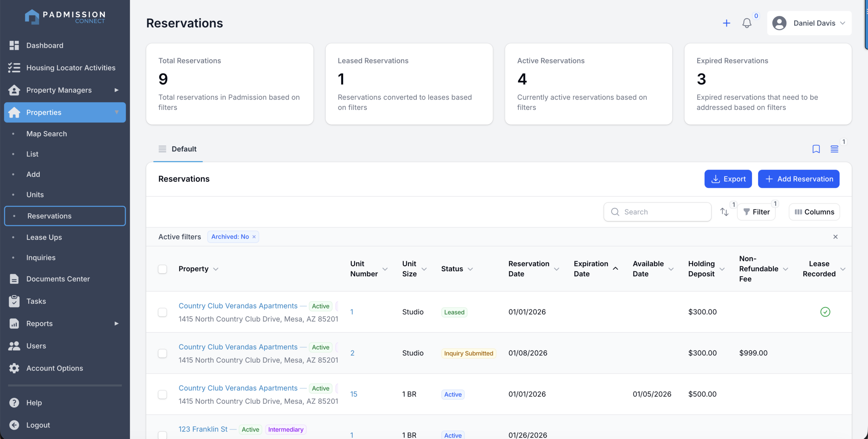Click the blue plus icon in header
Image resolution: width=868 pixels, height=439 pixels.
(726, 23)
